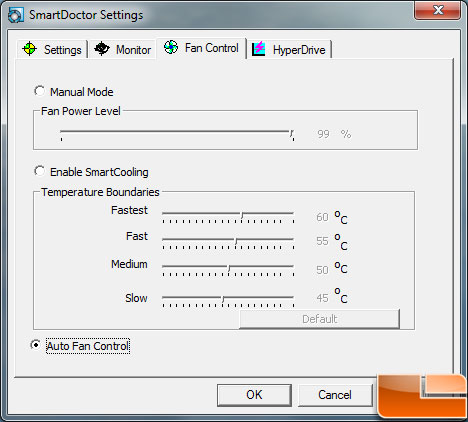Open the Settings tab
Viewport: 468px width, 422px height.
[x=52, y=49]
